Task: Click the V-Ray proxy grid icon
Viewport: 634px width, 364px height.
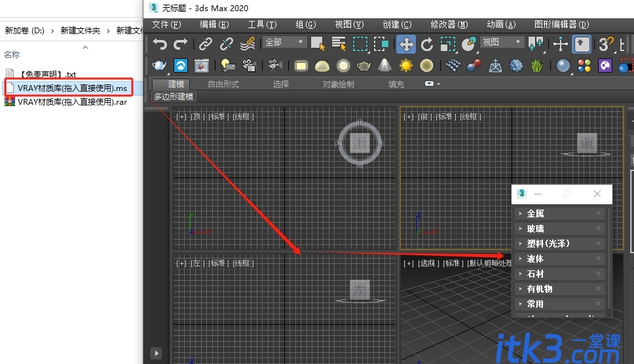Action: (453, 65)
